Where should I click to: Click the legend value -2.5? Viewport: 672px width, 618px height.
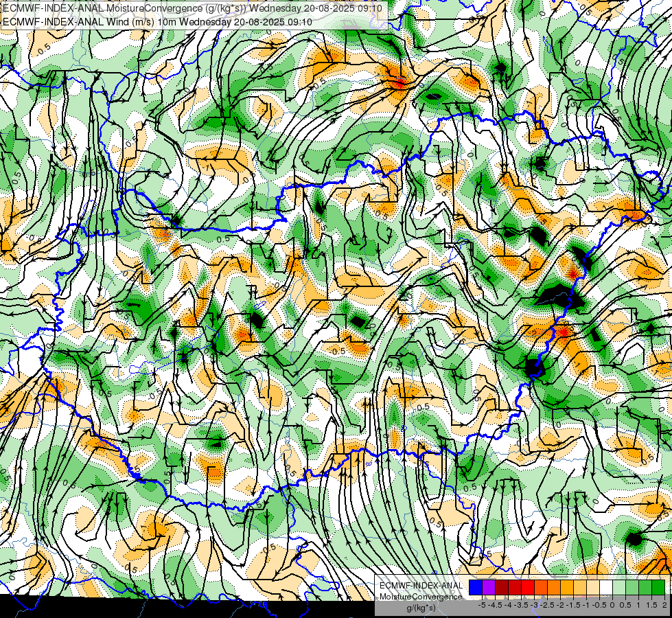547,605
